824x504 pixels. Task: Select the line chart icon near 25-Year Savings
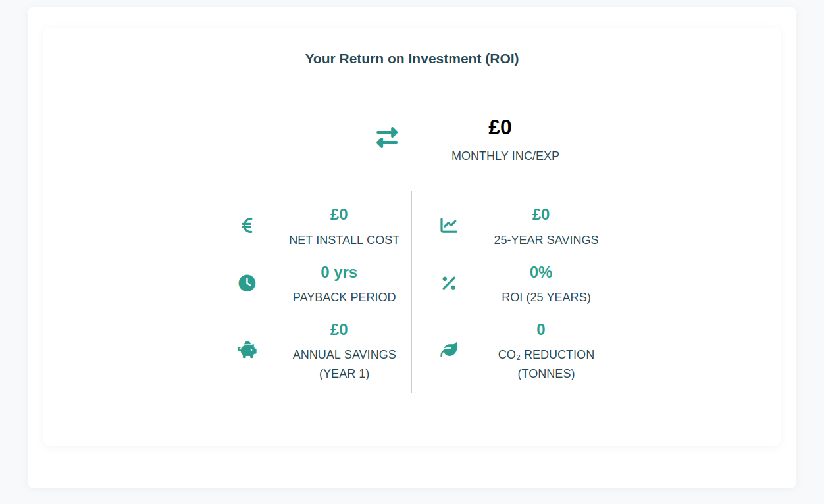448,225
